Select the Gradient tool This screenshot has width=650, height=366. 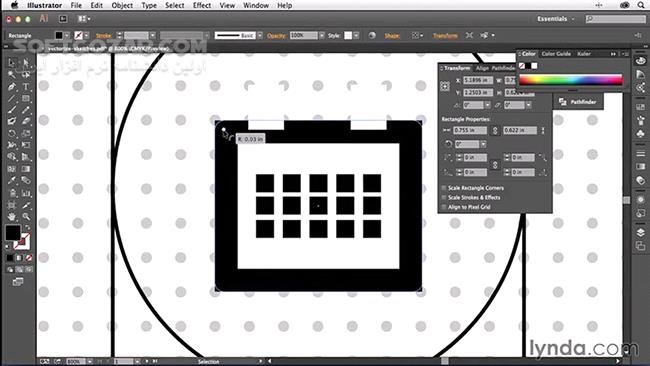[x=26, y=169]
